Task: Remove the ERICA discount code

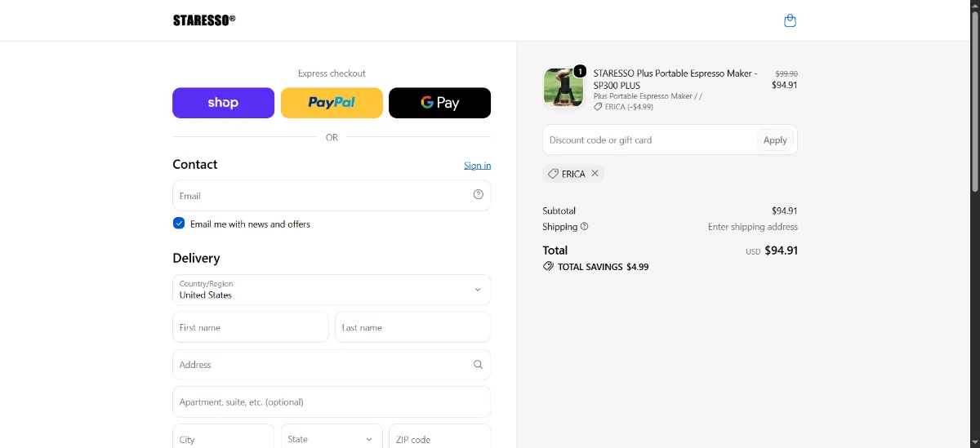Action: point(595,174)
